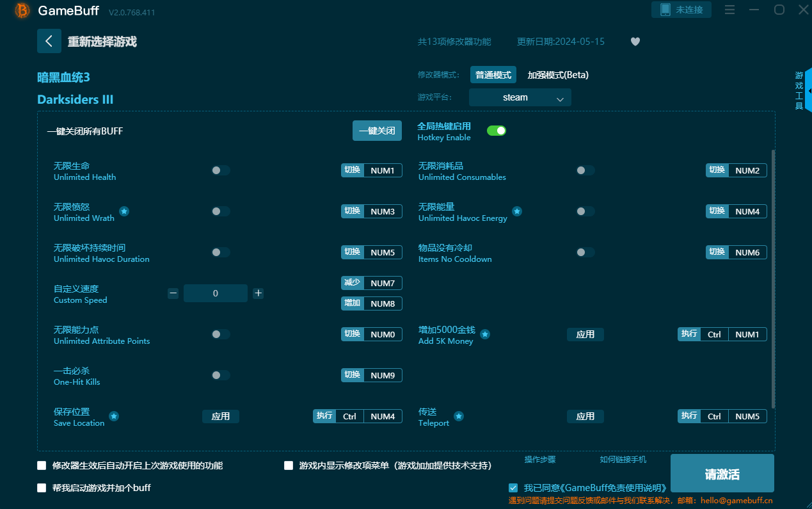Click star icon next to Add 5K Money
The width and height of the screenshot is (812, 509).
point(485,334)
